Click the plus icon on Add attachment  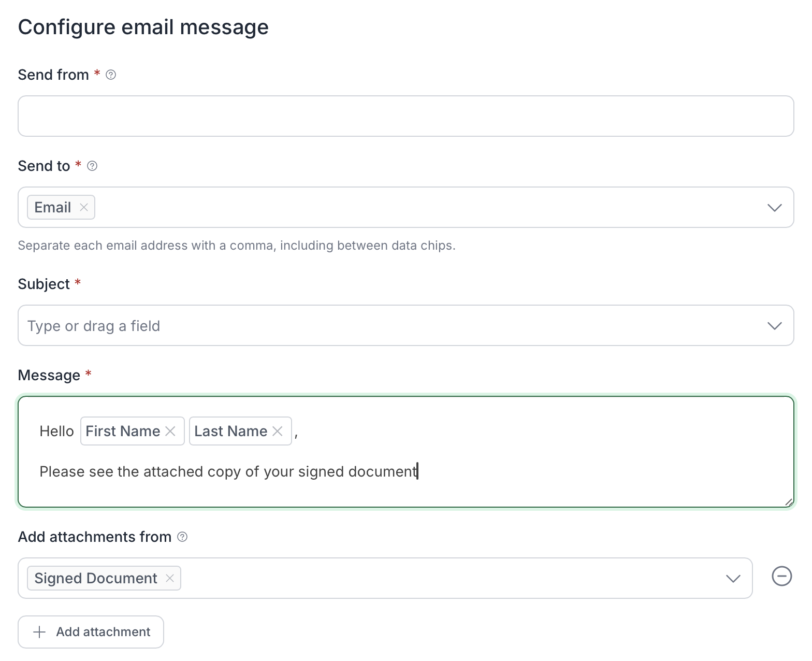pos(39,632)
